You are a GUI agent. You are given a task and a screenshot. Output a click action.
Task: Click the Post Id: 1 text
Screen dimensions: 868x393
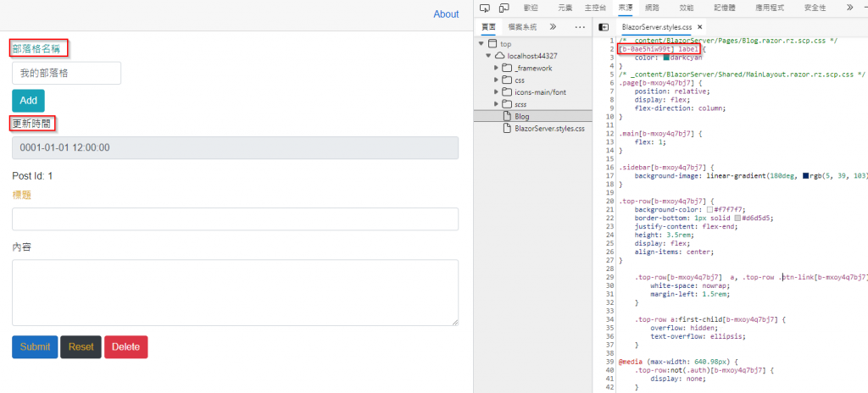pos(33,176)
